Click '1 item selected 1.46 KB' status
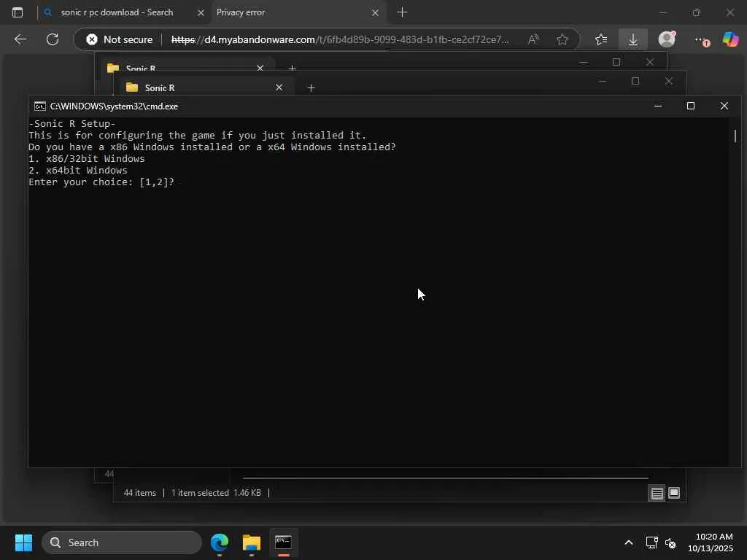This screenshot has height=560, width=747. pyautogui.click(x=216, y=493)
